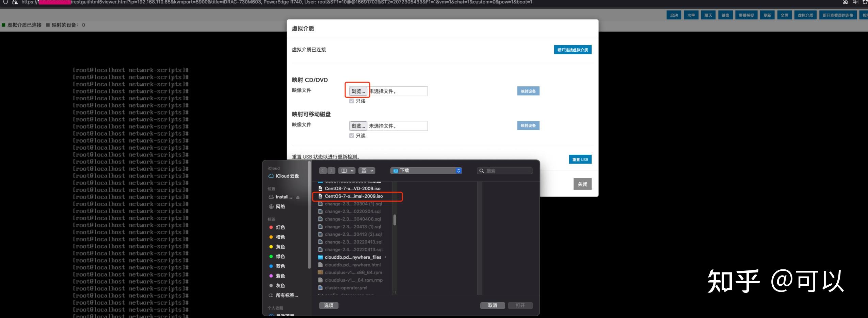The width and height of the screenshot is (868, 318).
Task: Click the sidebar scrollbar in file dialog
Action: point(309,215)
